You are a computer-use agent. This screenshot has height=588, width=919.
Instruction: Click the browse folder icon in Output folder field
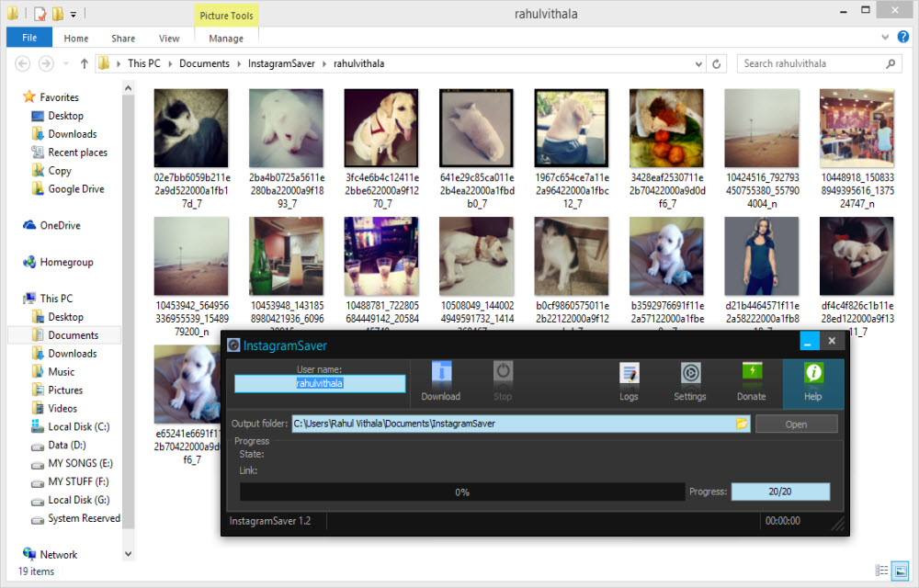[742, 424]
